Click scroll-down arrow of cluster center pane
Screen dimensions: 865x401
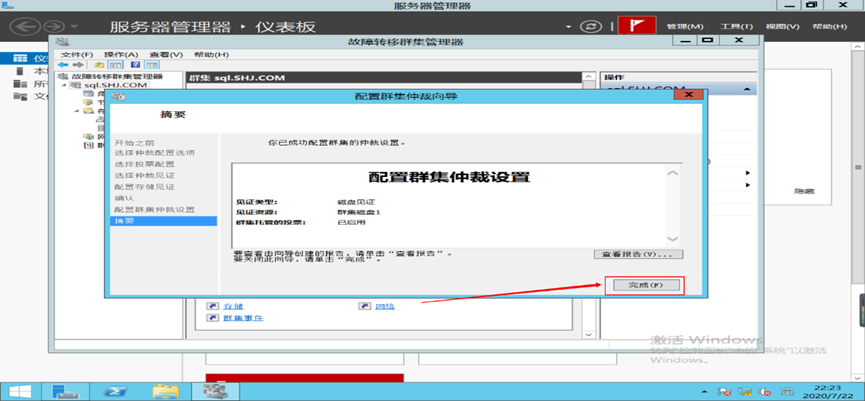pos(589,334)
